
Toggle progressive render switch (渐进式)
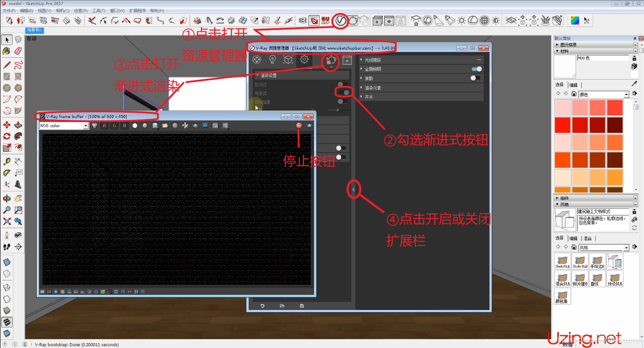coord(344,93)
